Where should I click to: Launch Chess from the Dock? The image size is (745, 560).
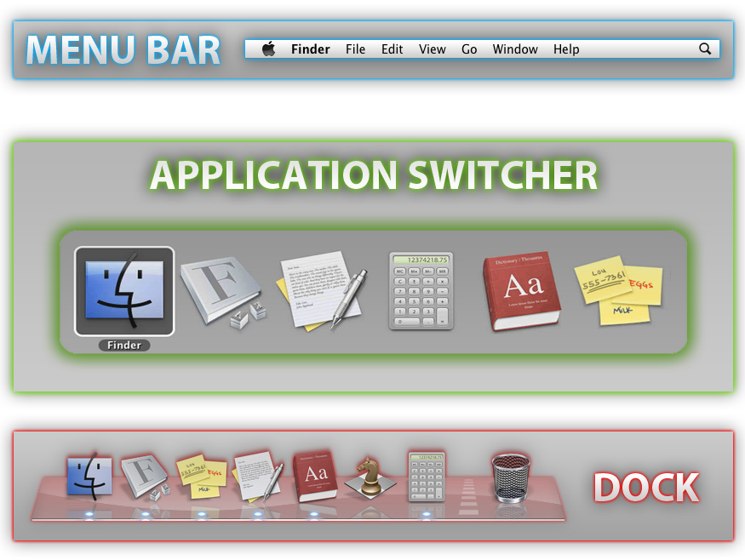coord(370,477)
